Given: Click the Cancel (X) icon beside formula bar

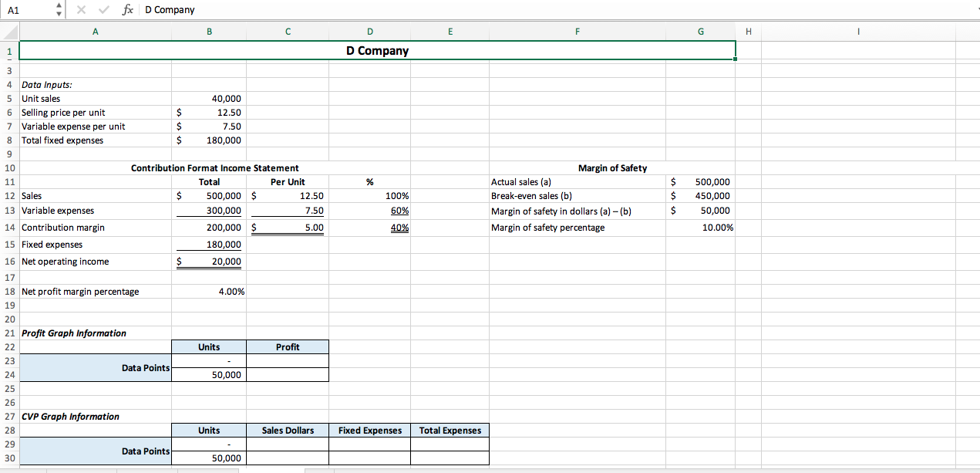Looking at the screenshot, I should (x=81, y=9).
